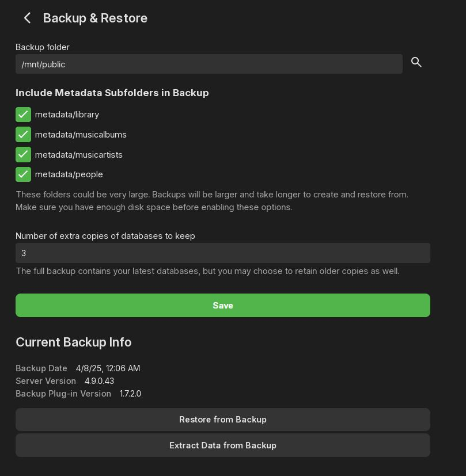Screen dimensions: 466x476
Task: Start Restore from Backup
Action: [x=222, y=420]
